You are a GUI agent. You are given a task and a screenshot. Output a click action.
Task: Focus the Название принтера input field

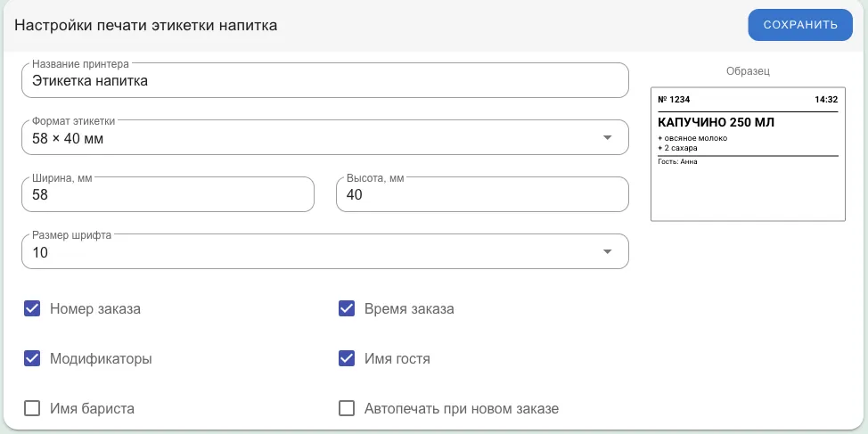click(x=325, y=81)
